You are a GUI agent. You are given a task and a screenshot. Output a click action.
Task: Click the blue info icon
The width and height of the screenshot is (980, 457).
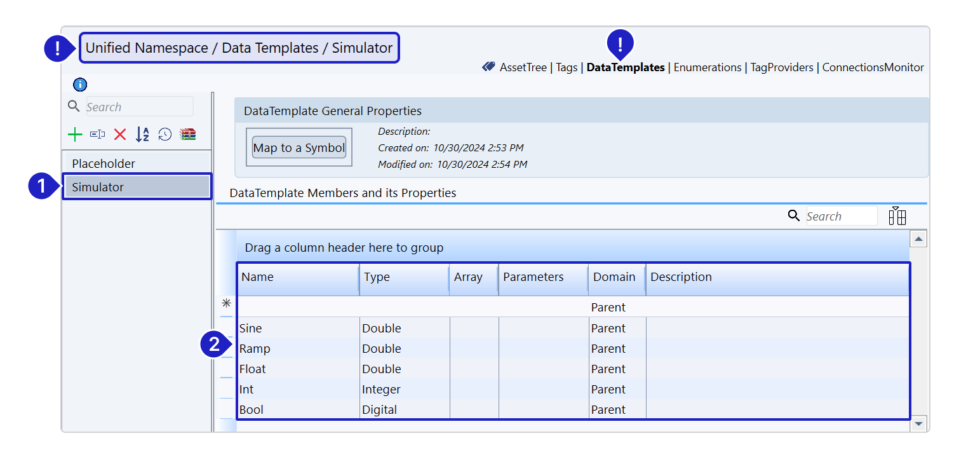80,85
